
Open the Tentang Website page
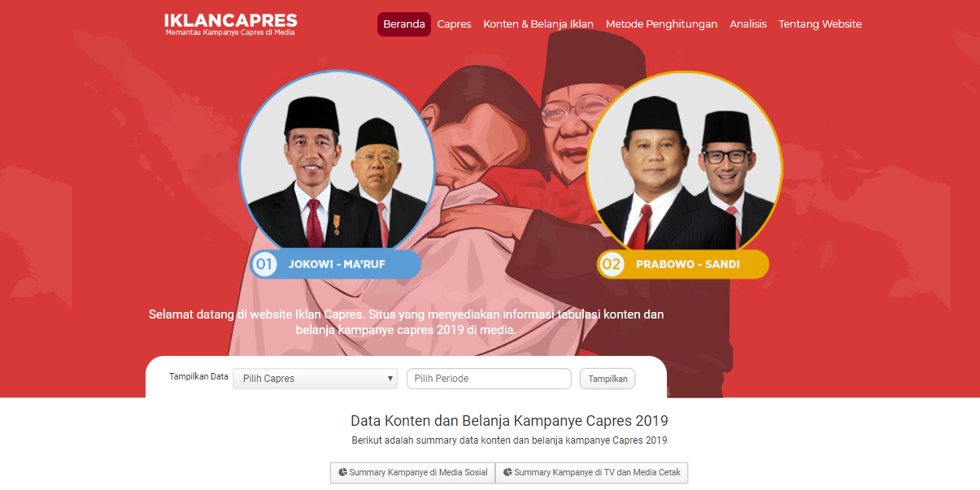click(x=820, y=24)
